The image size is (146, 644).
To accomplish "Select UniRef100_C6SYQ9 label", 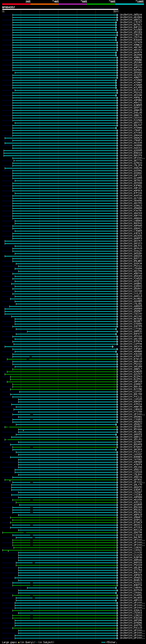I will (x=131, y=291).
